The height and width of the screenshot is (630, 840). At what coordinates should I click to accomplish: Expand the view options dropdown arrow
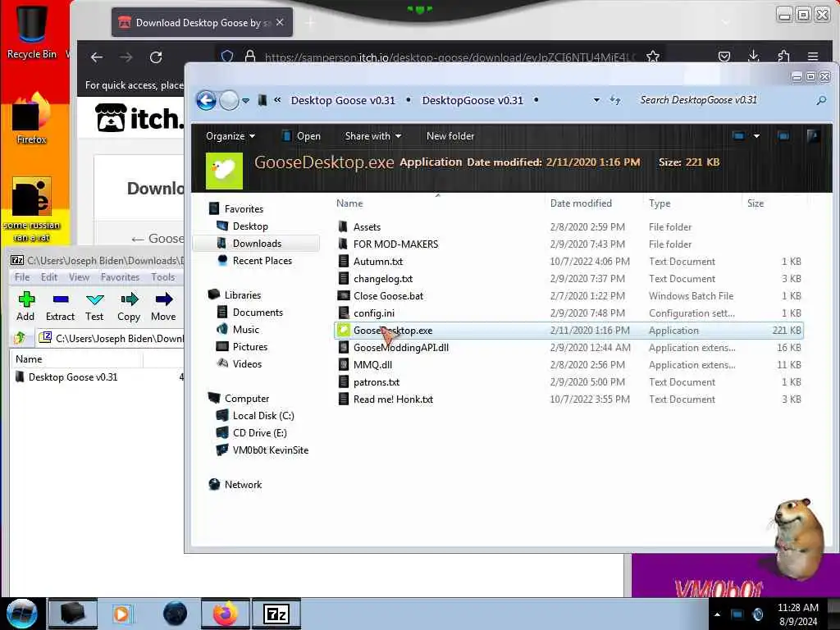756,136
